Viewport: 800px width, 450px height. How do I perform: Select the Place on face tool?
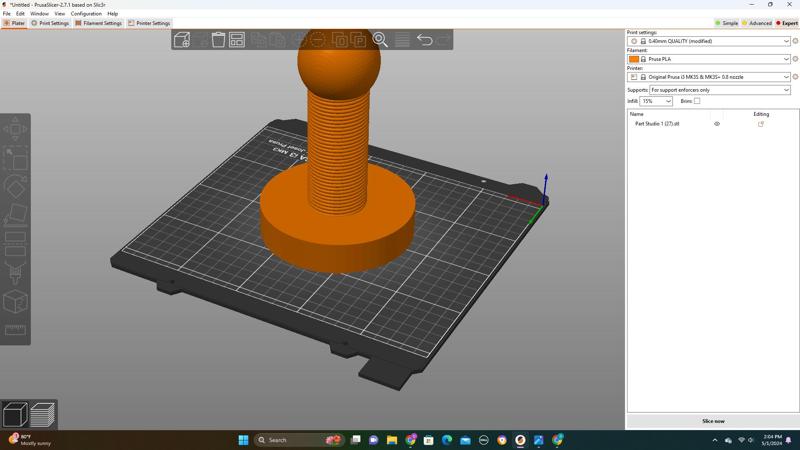(x=15, y=215)
